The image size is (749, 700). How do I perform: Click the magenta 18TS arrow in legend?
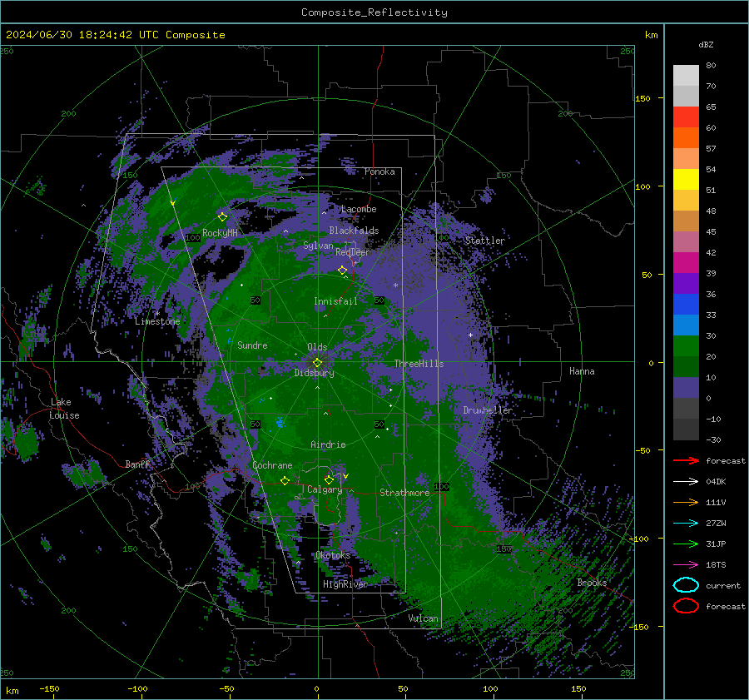point(686,565)
